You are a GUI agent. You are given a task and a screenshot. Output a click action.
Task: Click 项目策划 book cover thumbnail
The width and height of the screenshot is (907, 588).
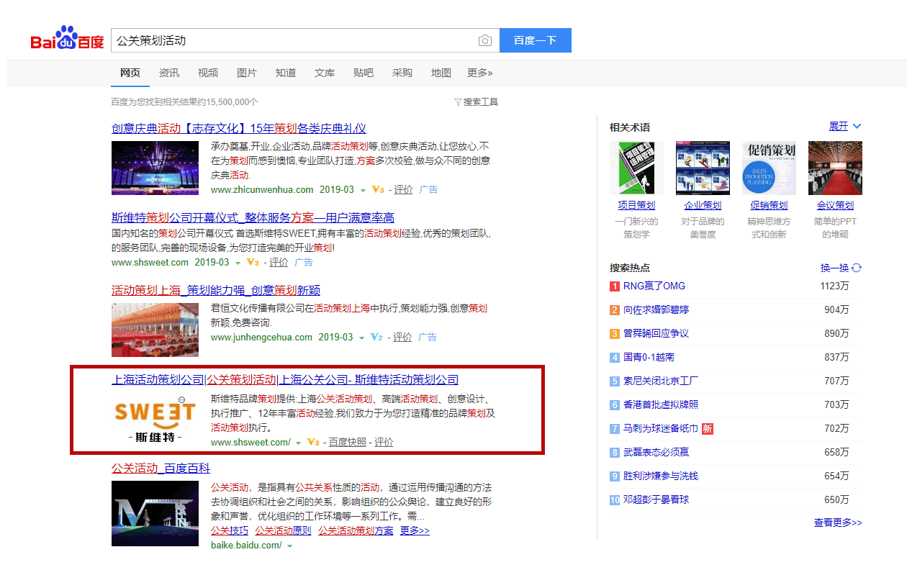pyautogui.click(x=636, y=168)
